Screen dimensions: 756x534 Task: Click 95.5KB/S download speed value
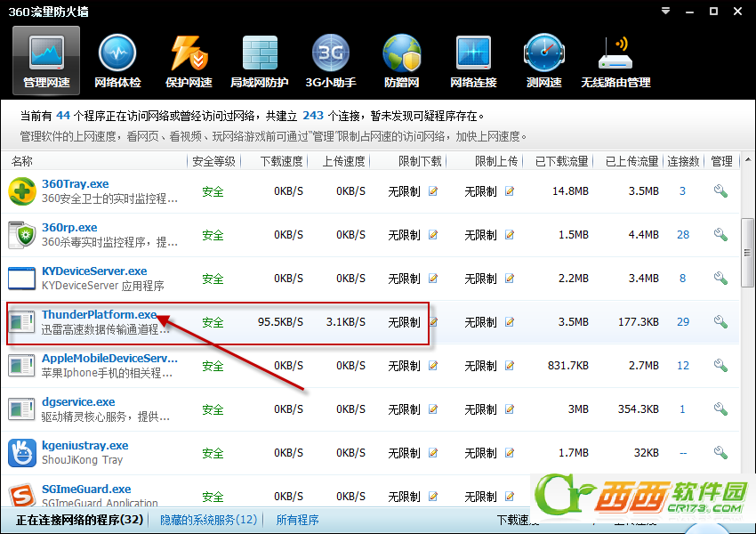click(x=280, y=322)
